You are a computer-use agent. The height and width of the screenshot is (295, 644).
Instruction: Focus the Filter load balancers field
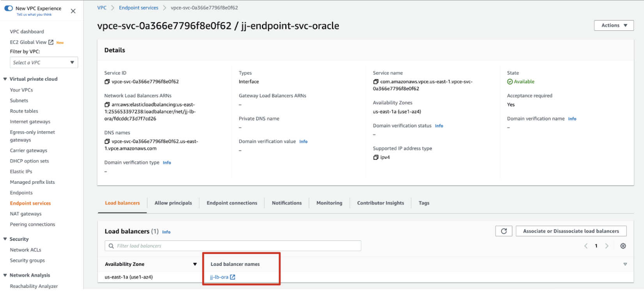233,246
